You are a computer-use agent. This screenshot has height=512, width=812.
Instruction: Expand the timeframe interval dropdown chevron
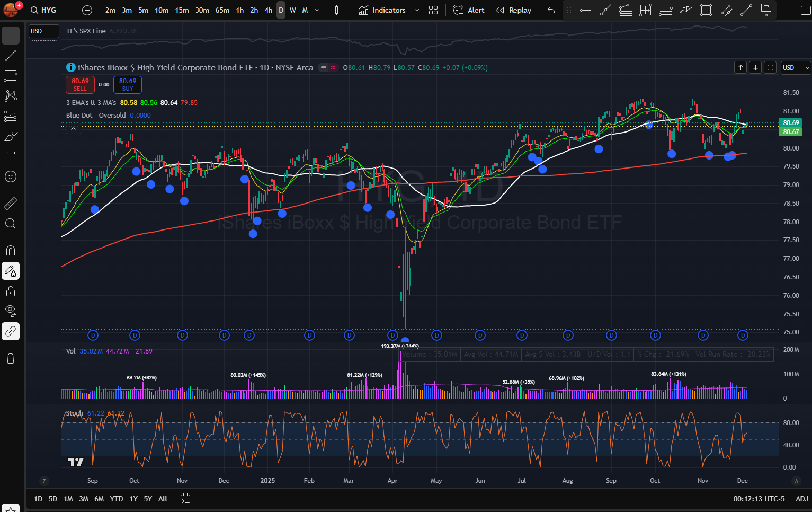[x=317, y=10]
